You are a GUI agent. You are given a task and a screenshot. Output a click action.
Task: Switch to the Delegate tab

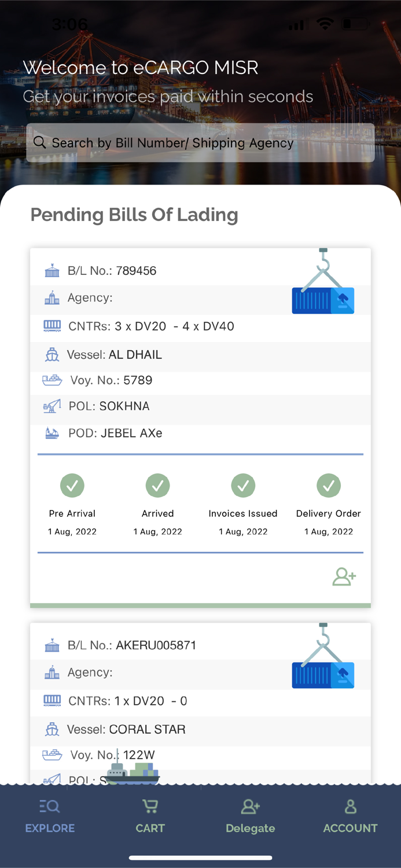point(250,816)
